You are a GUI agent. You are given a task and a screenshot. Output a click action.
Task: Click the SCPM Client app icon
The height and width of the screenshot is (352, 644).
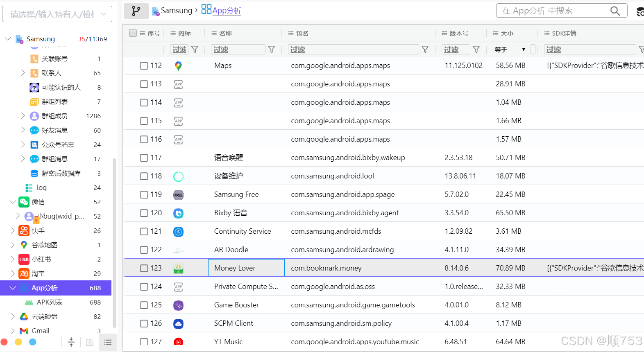click(x=178, y=324)
